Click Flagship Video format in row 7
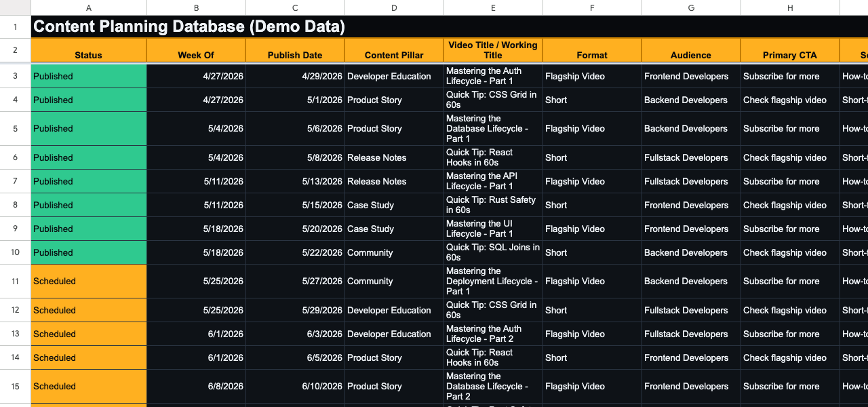Viewport: 868px width, 407px height. click(592, 181)
